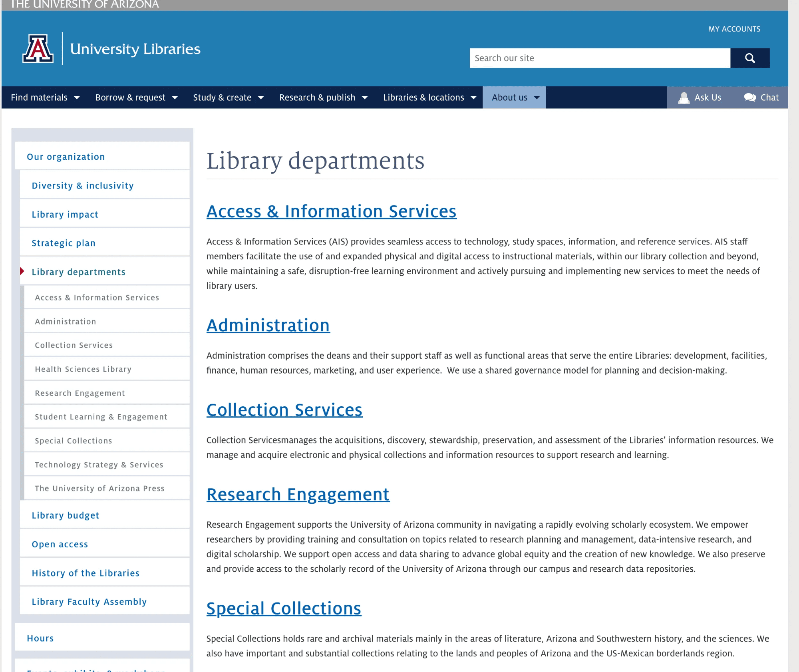This screenshot has width=799, height=672.
Task: Click the University of Arizona 'A' logo
Action: tap(38, 48)
